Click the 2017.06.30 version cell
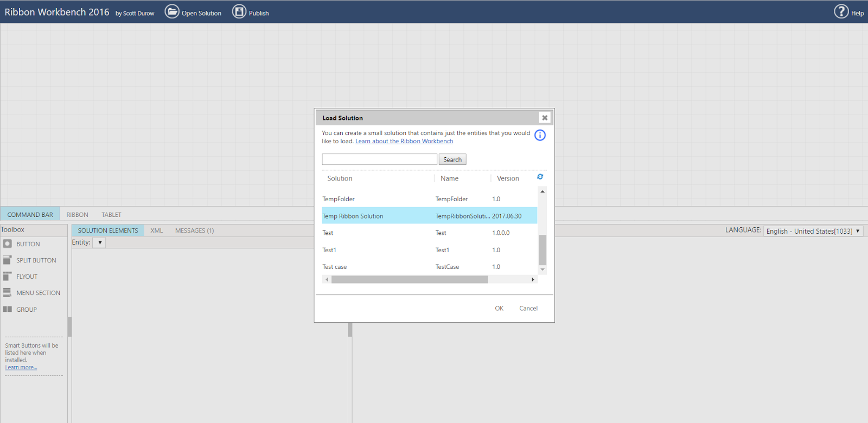 [507, 216]
